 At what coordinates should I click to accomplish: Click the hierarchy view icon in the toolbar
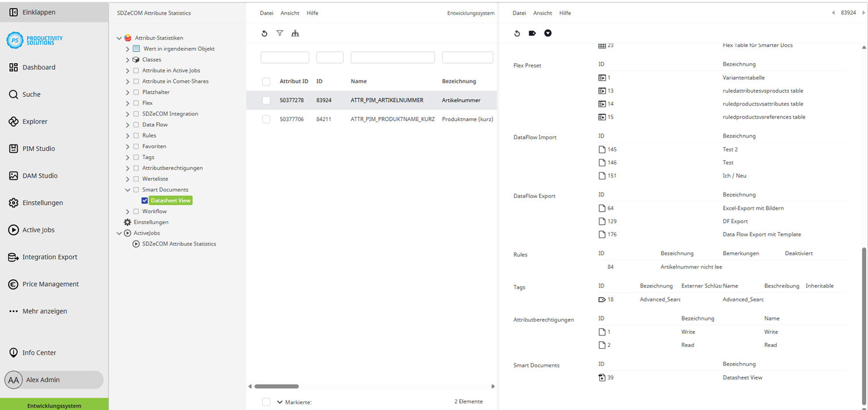click(296, 34)
